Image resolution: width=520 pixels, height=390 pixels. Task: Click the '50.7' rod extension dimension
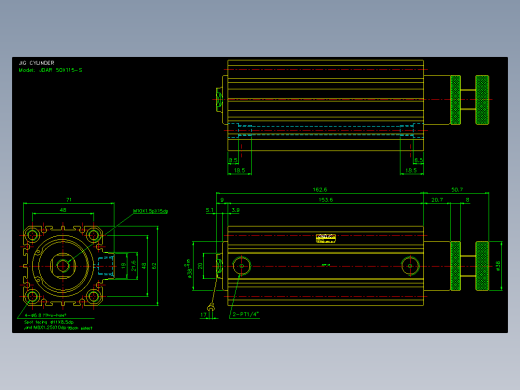point(457,190)
